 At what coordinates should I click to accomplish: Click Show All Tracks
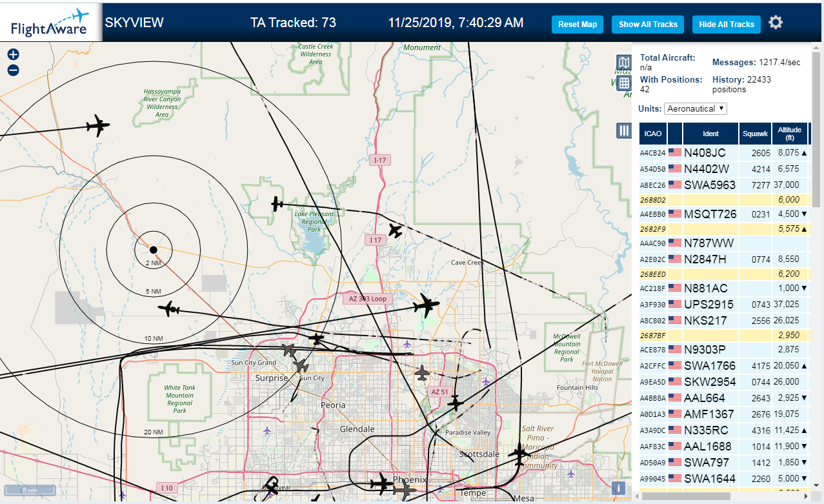pos(648,25)
